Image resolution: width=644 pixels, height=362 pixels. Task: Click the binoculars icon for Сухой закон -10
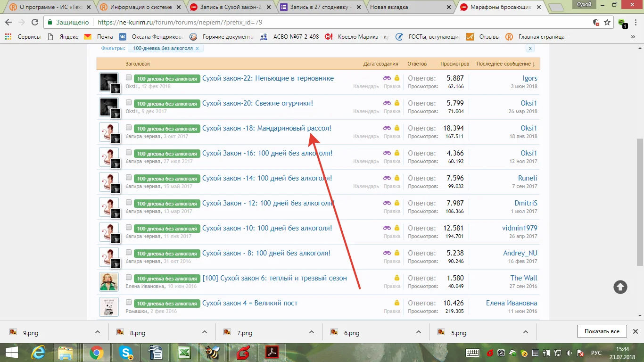(x=387, y=228)
